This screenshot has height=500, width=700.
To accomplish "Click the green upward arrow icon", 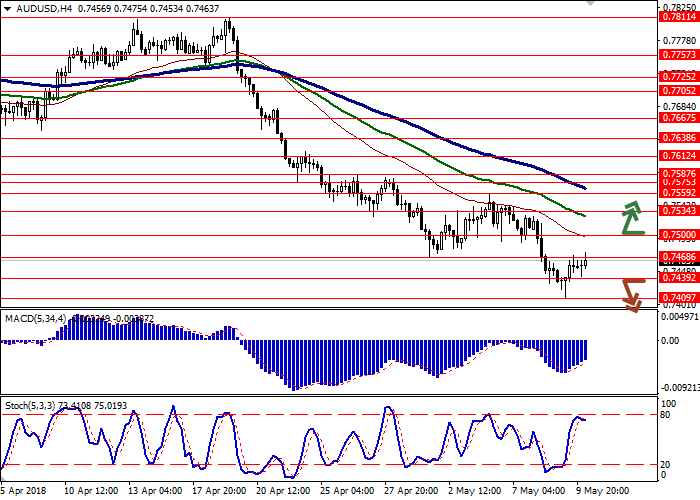I will click(631, 218).
